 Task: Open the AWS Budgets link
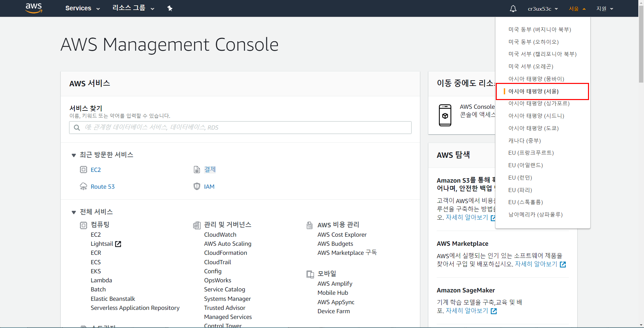(335, 244)
